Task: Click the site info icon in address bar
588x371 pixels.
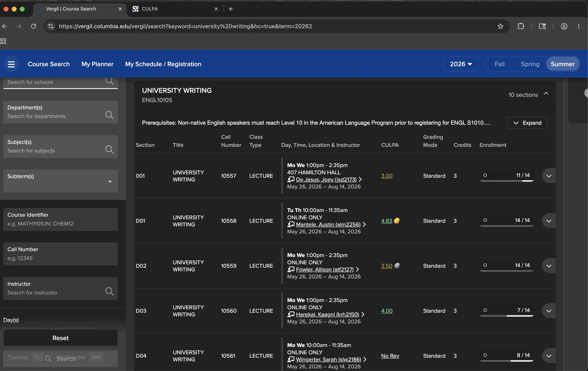Action: pyautogui.click(x=51, y=26)
